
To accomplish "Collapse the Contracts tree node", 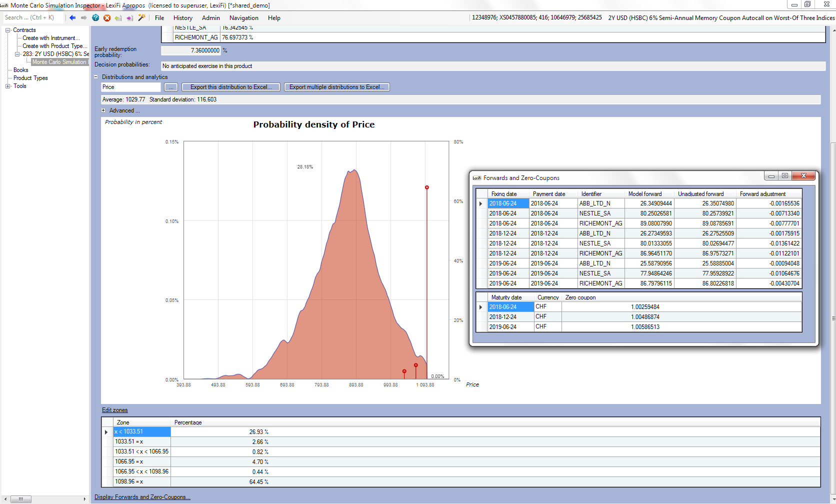I will [8, 30].
